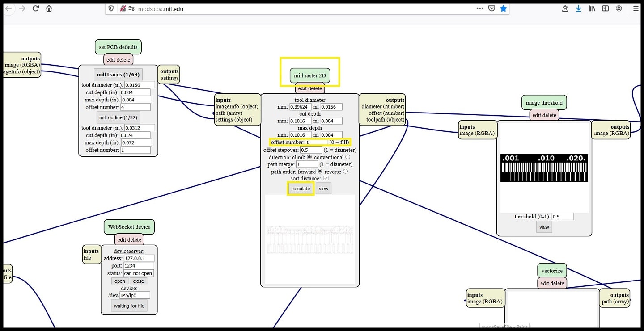Screen dimensions: 644x331
Task: Click the image threshold module title
Action: tap(544, 103)
